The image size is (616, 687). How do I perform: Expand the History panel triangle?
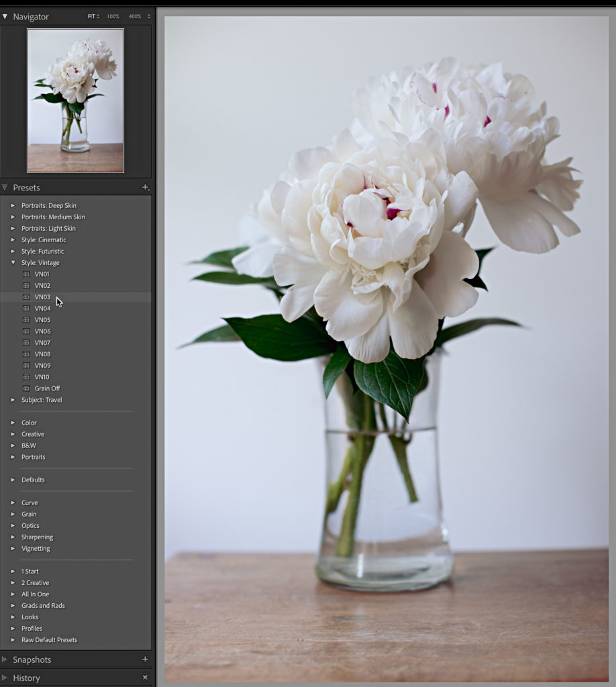[5, 678]
